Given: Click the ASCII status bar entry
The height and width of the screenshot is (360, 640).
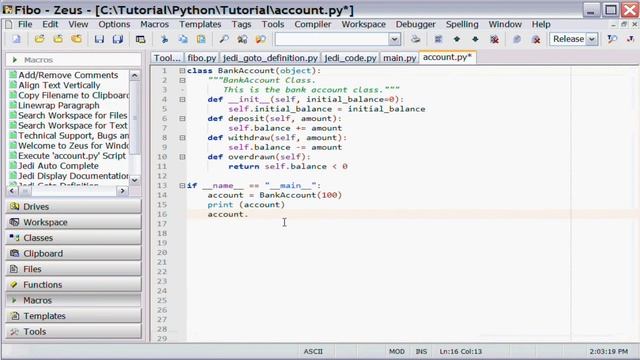Looking at the screenshot, I should coord(313,351).
